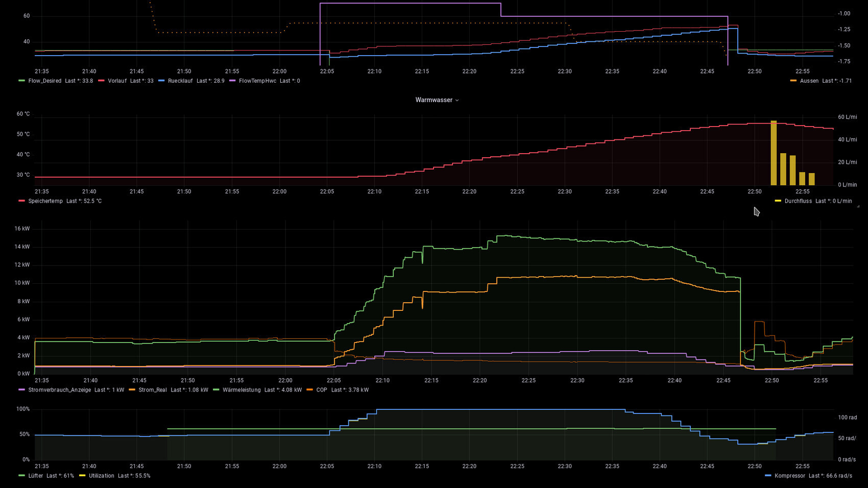Toggle the Flow_Desired series in legend
The height and width of the screenshot is (488, 868).
click(x=44, y=81)
